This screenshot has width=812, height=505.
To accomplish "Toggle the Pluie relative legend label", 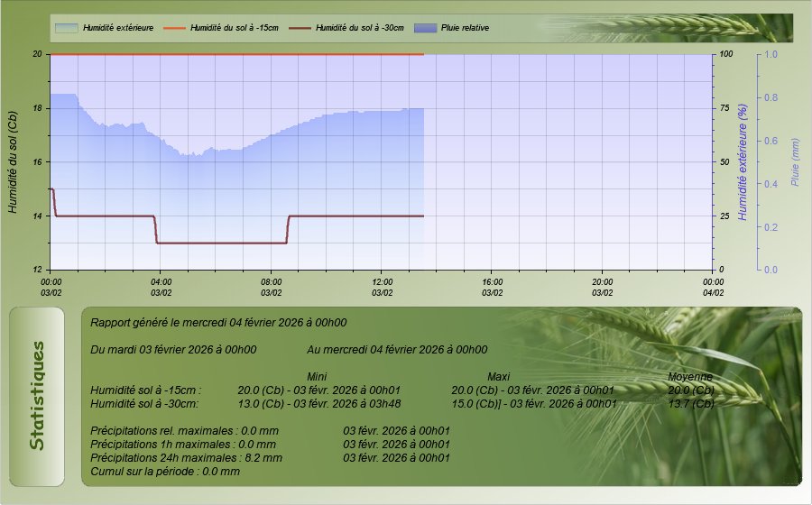I will click(465, 28).
